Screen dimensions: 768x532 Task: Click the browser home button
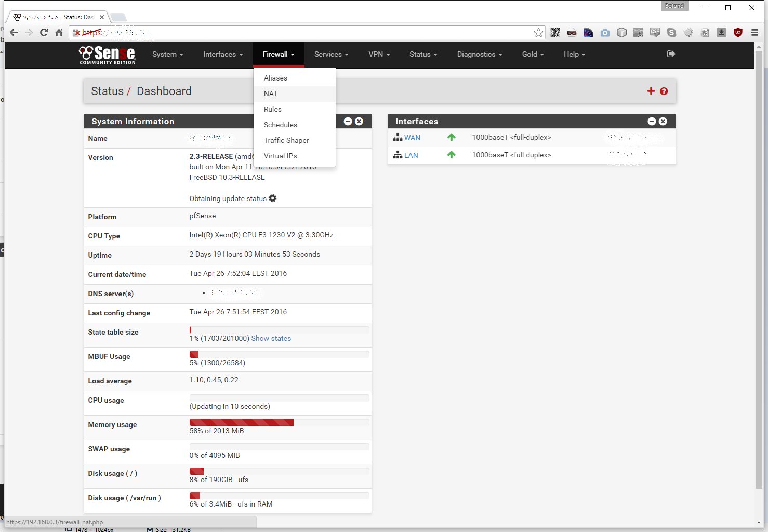(59, 33)
